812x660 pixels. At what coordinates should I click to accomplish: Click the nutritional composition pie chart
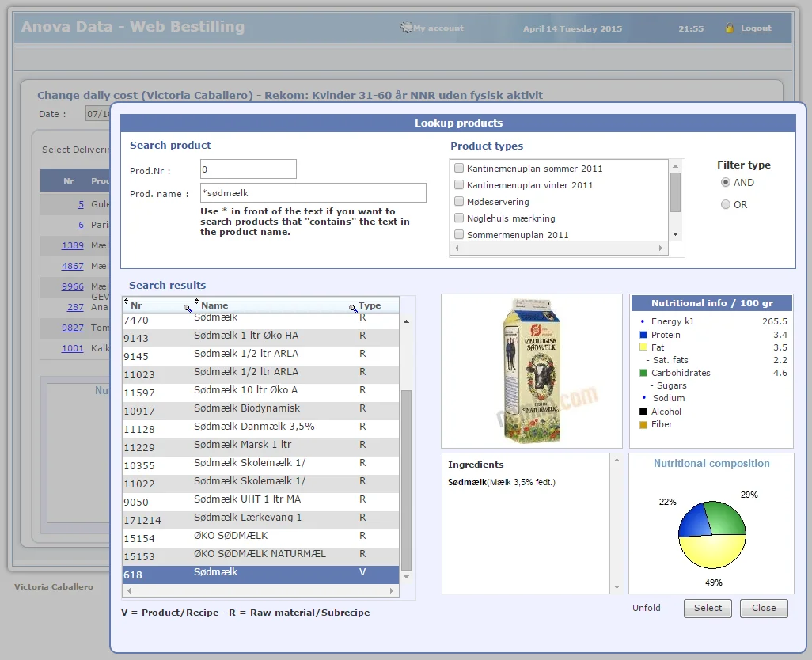pyautogui.click(x=711, y=534)
